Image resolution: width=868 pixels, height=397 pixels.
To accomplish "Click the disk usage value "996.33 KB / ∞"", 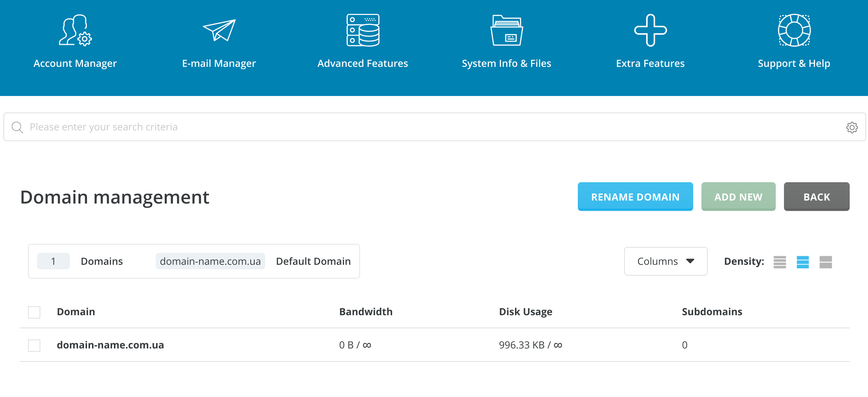I will (530, 345).
